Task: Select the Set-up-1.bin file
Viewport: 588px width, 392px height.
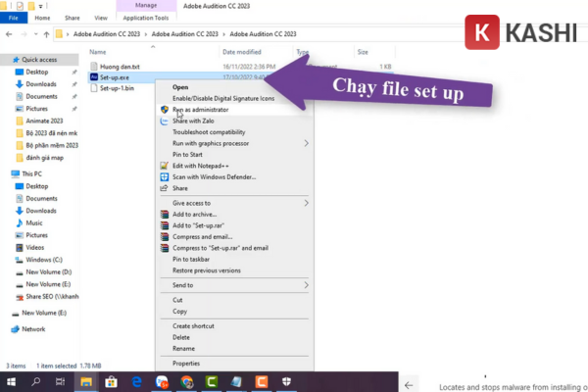Action: 112,88
